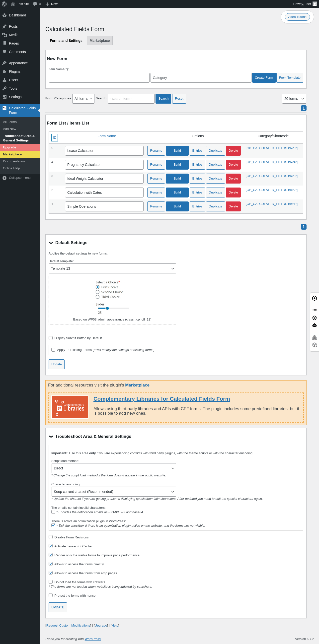The width and height of the screenshot is (319, 644).
Task: Click the From Template button
Action: click(290, 78)
